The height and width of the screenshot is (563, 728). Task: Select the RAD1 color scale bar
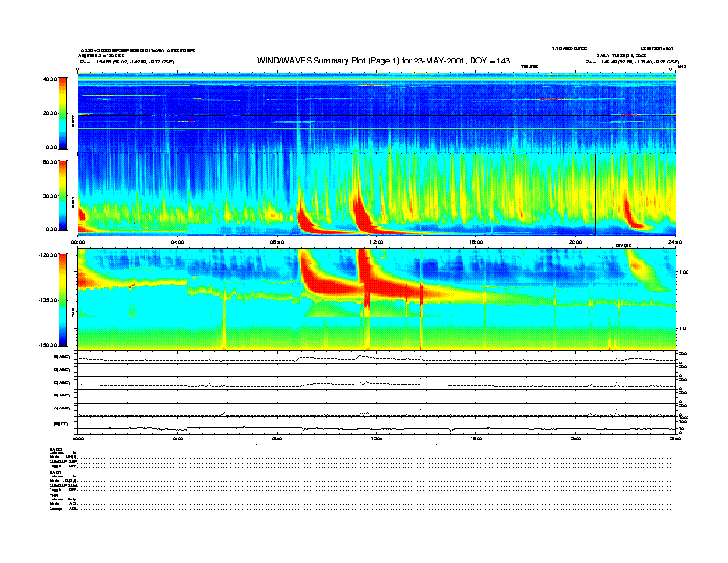point(63,196)
